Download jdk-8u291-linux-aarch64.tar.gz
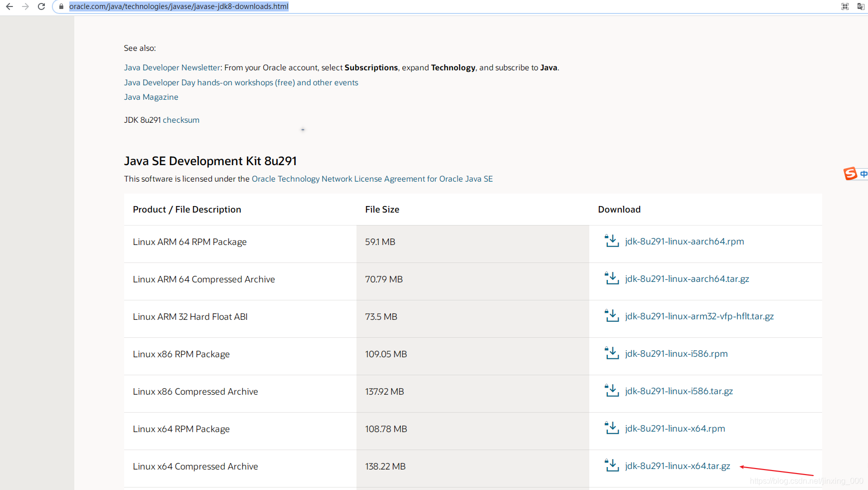The height and width of the screenshot is (490, 868). [687, 278]
